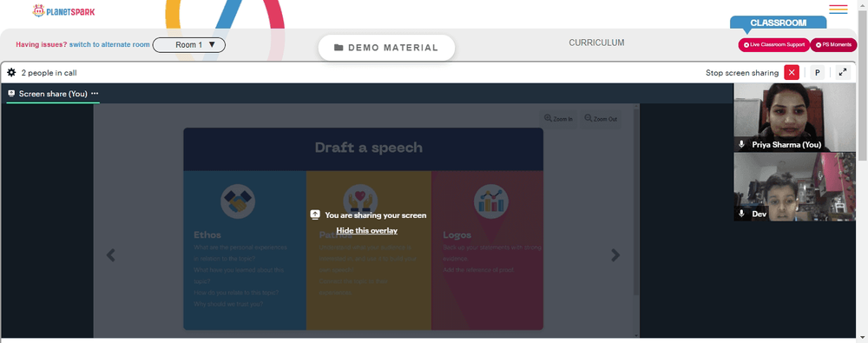Click the folder icon in Demo Material
868x343 pixels.
pyautogui.click(x=339, y=48)
